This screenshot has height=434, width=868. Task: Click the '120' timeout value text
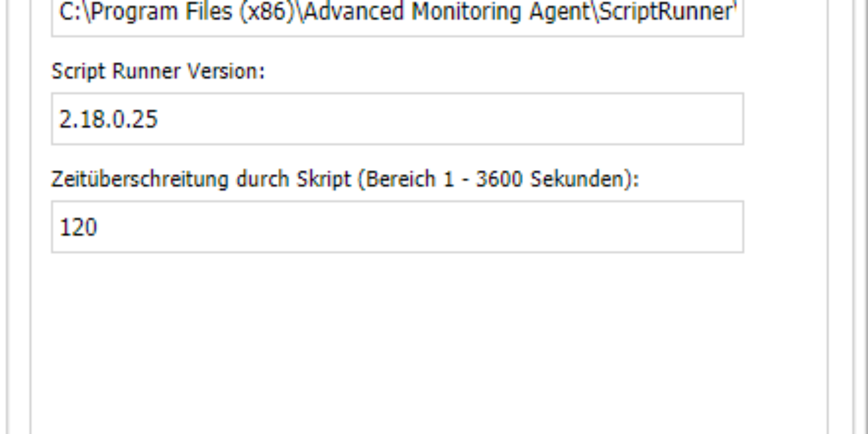pos(78,227)
